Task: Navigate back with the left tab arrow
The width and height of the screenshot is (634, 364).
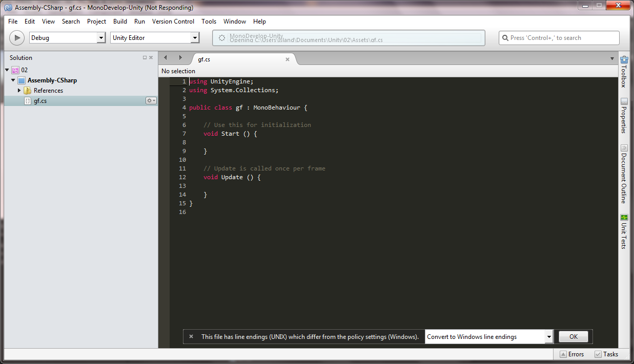Action: coord(166,58)
